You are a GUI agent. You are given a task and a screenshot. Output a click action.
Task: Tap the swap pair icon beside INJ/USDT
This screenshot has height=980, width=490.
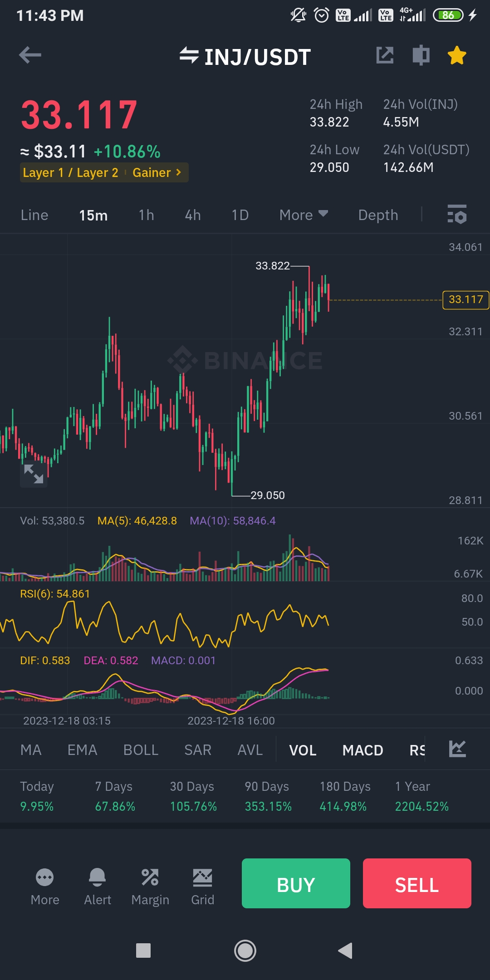click(189, 55)
